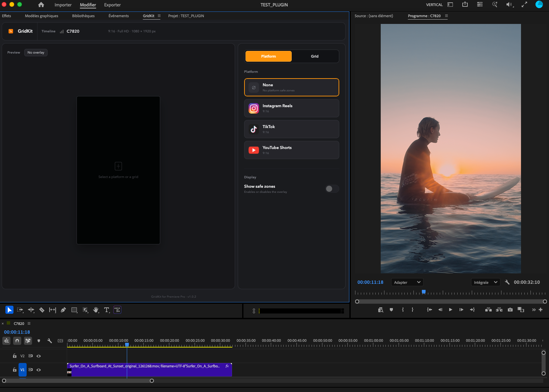Toggle linked selection in timeline
549x392 pixels.
28,341
